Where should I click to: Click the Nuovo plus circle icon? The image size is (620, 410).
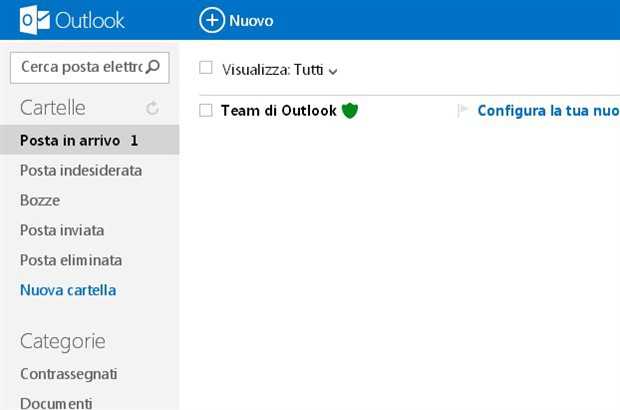(x=212, y=20)
